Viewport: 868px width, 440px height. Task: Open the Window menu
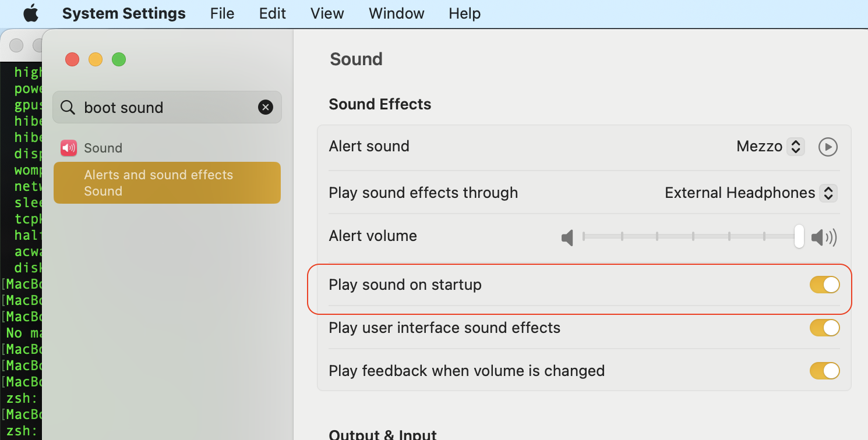(x=397, y=13)
